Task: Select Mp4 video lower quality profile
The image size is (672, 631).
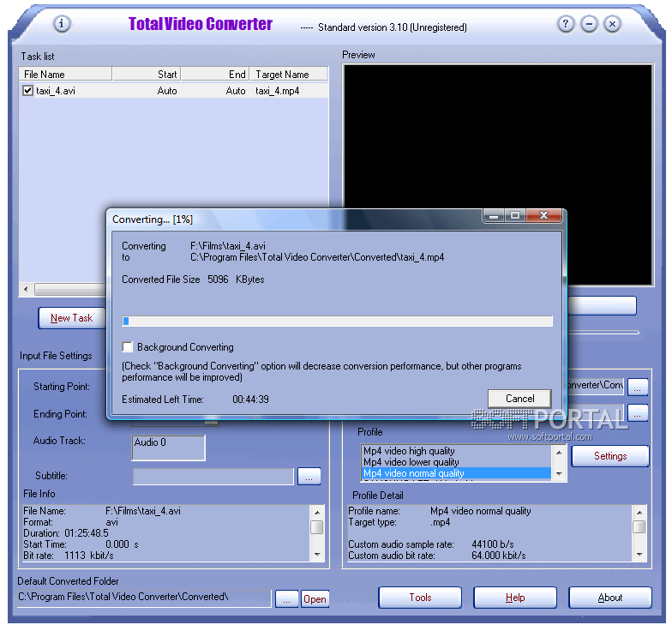Action: [457, 461]
